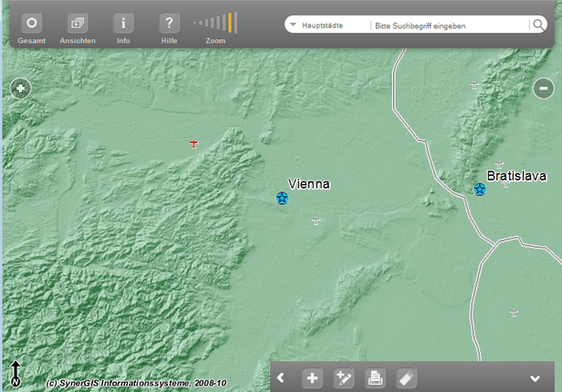Click the Bratislava city label
Image resolution: width=562 pixels, height=392 pixels.
pyautogui.click(x=516, y=176)
